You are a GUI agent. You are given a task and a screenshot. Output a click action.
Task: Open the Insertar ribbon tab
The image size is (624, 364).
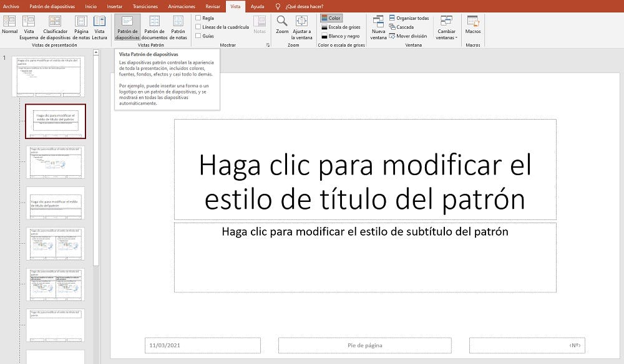point(115,6)
